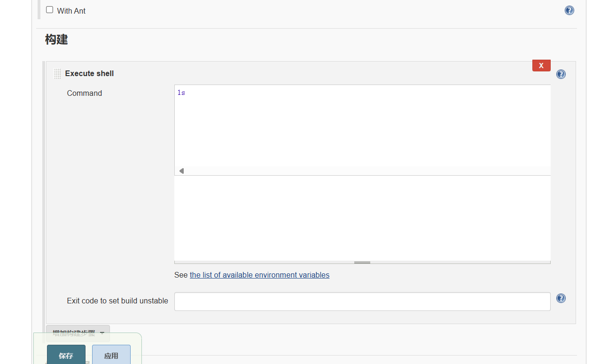Image resolution: width=616 pixels, height=364 pixels.
Task: Click the With Ant label text
Action: click(71, 11)
